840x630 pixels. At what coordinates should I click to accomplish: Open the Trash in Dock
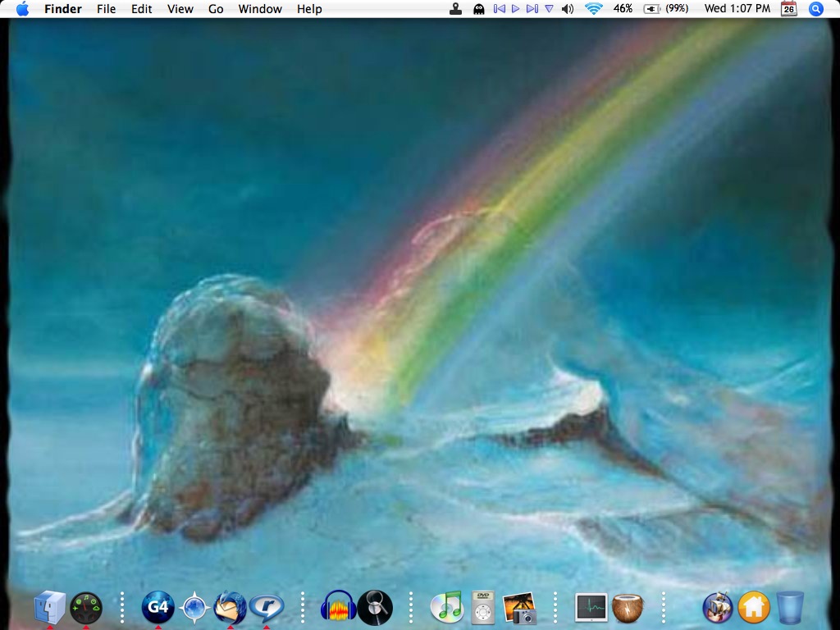[x=790, y=608]
